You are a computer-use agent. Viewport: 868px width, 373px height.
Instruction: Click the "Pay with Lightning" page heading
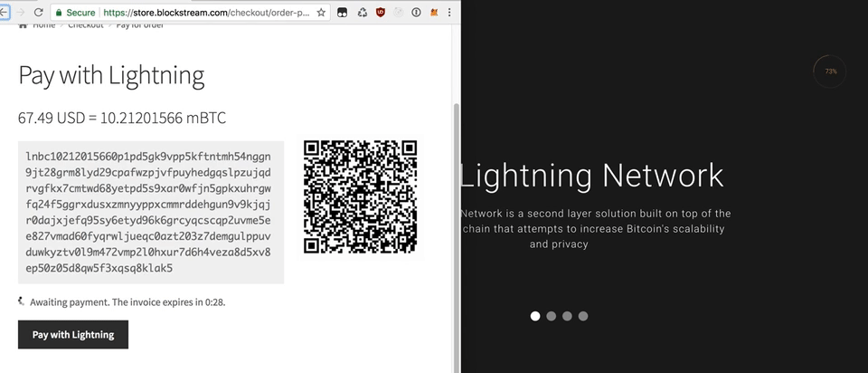[x=111, y=75]
